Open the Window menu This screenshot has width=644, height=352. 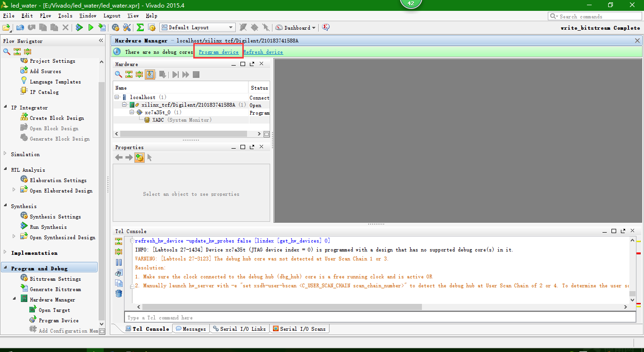point(88,16)
